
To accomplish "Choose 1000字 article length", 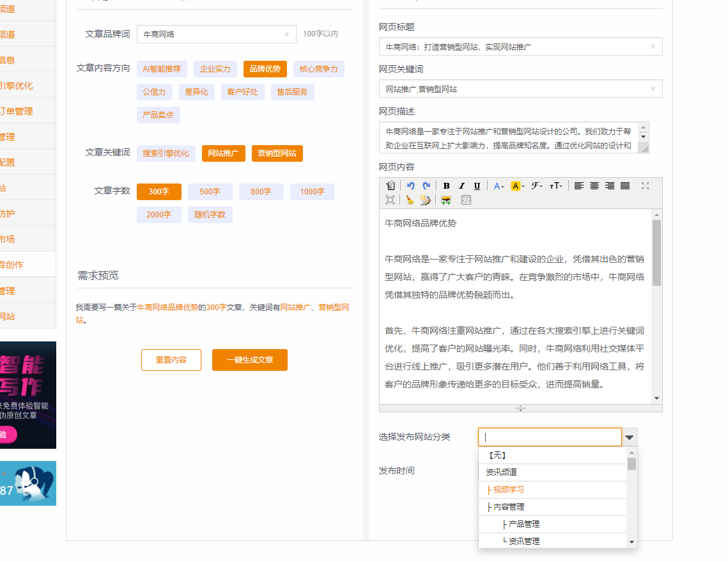I will coord(312,191).
